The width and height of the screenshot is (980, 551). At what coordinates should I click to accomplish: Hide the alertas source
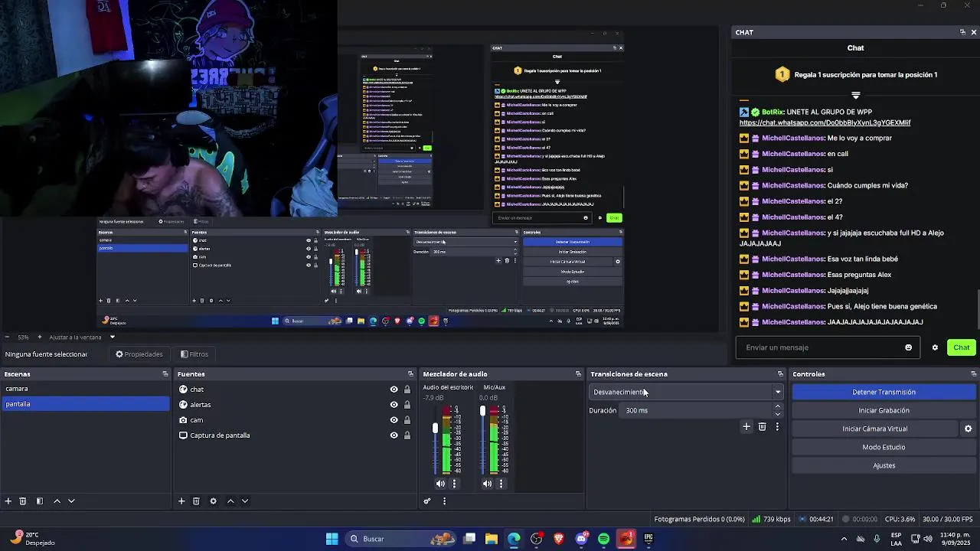394,405
